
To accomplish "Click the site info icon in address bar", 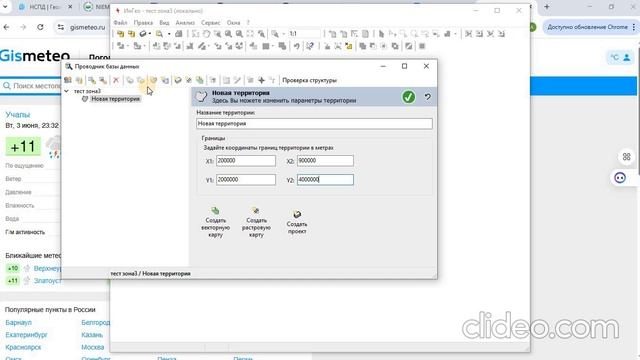I will point(61,27).
